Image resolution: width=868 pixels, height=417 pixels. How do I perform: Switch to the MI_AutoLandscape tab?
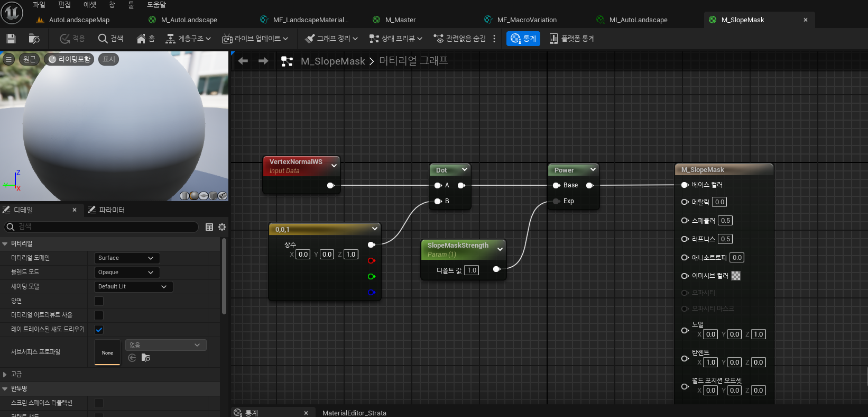pos(638,20)
